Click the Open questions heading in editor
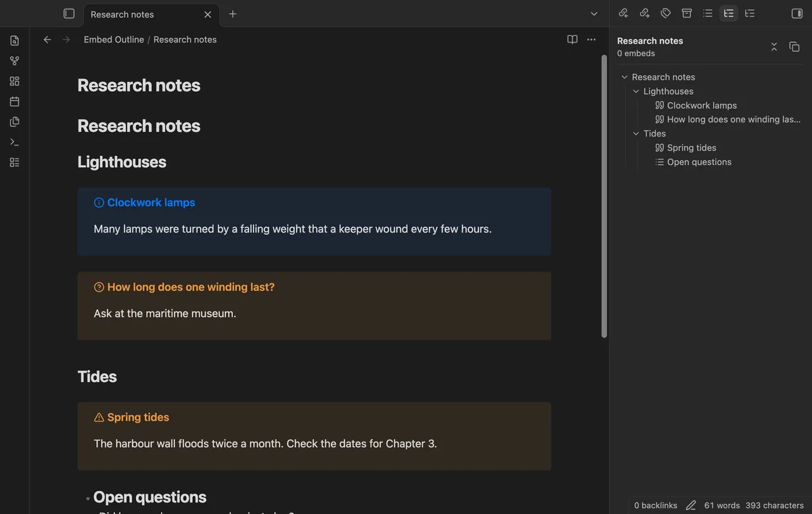The height and width of the screenshot is (514, 812). 150,497
